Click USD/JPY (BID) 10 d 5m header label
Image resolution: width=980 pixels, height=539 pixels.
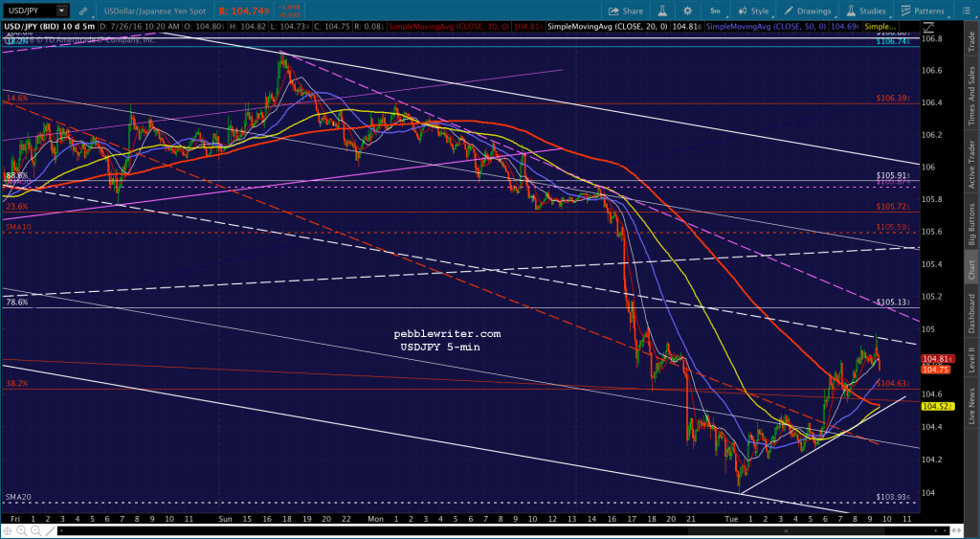tap(50, 27)
